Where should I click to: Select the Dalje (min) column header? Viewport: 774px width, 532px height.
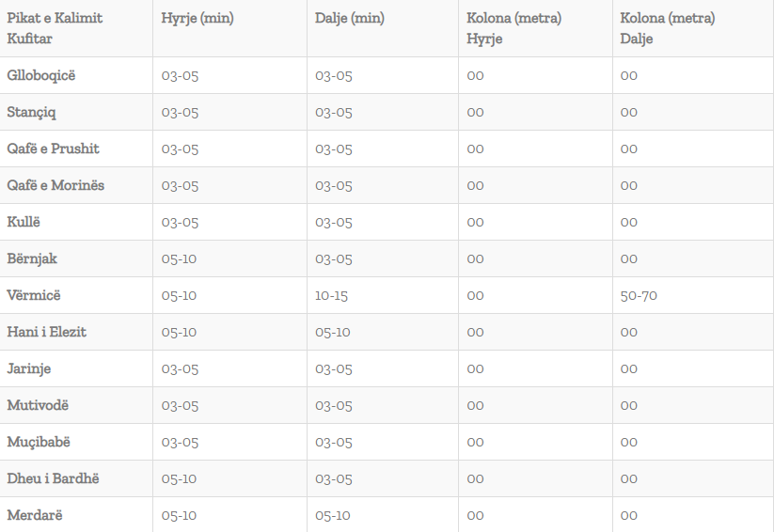click(x=350, y=18)
